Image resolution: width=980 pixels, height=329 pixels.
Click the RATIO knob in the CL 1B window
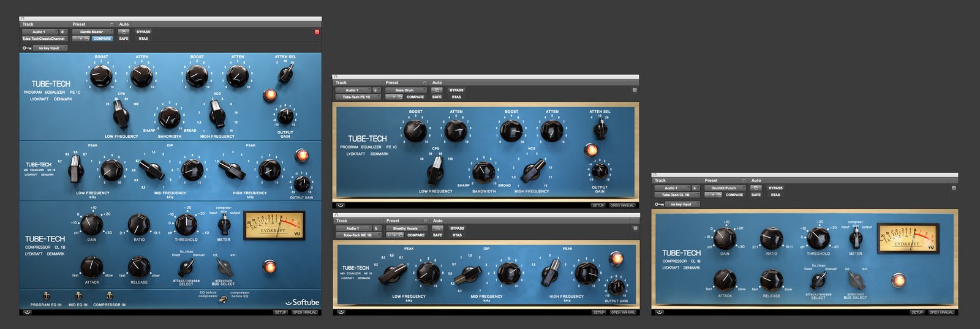[771, 240]
